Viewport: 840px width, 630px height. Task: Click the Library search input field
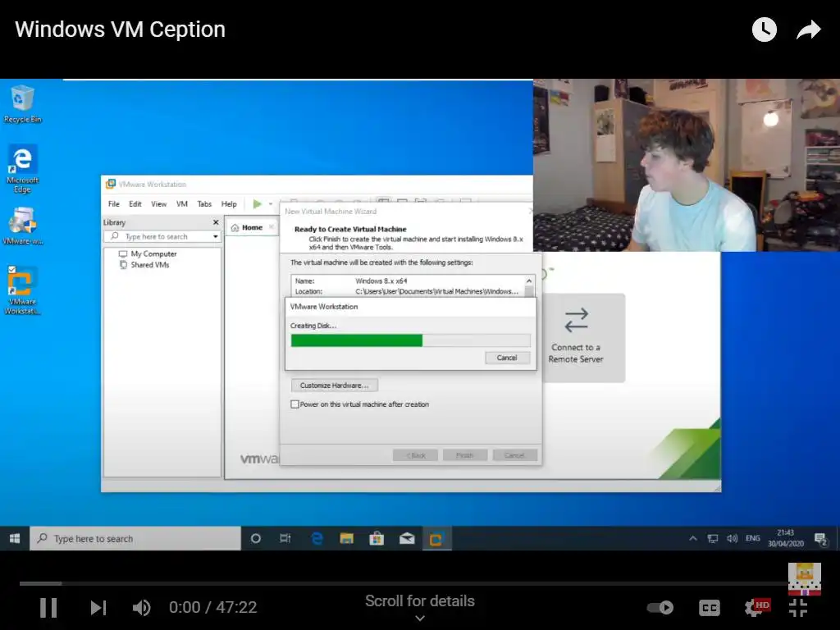pos(162,236)
